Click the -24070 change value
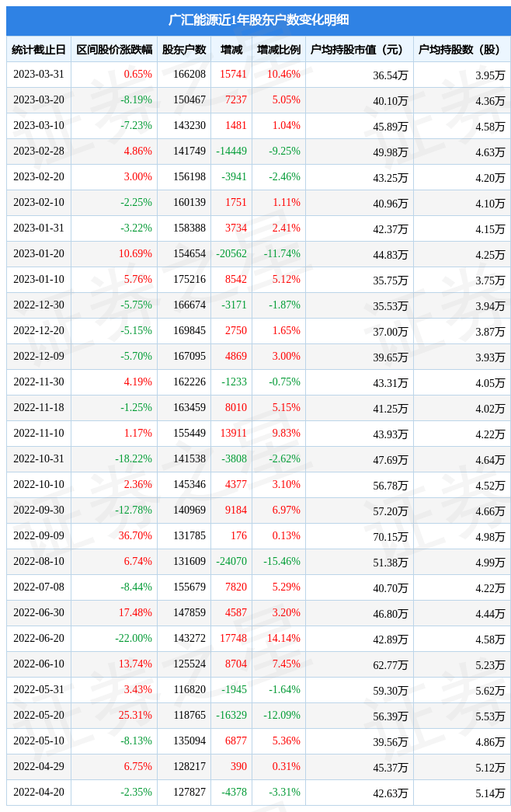The height and width of the screenshot is (812, 511). [x=231, y=561]
